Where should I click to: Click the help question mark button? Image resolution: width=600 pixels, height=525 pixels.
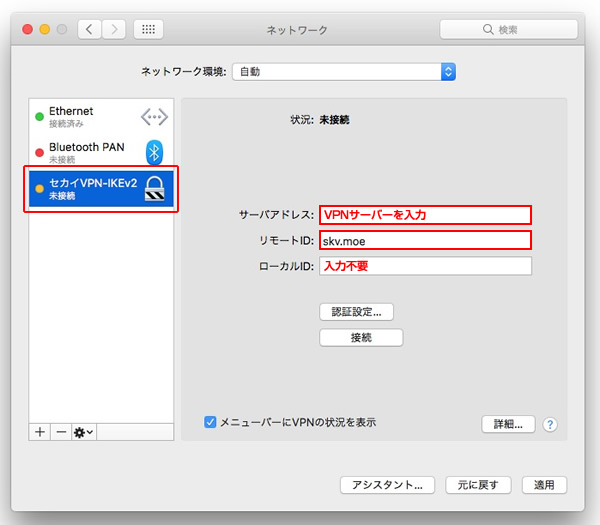[x=550, y=424]
